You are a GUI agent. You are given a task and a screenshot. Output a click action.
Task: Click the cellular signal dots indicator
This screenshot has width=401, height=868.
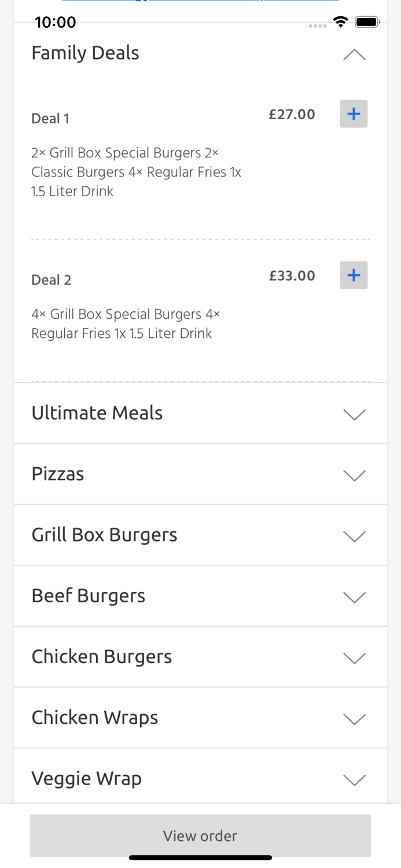pos(318,25)
